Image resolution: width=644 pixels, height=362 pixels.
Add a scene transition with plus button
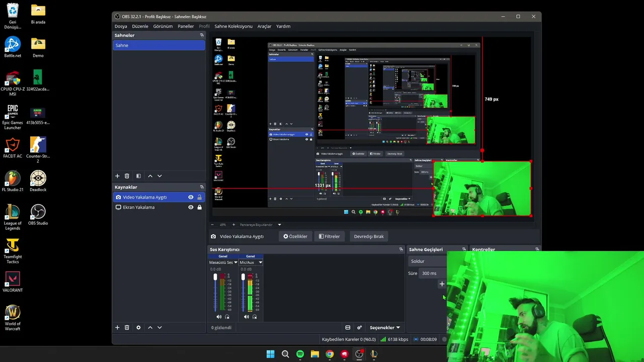[442, 284]
